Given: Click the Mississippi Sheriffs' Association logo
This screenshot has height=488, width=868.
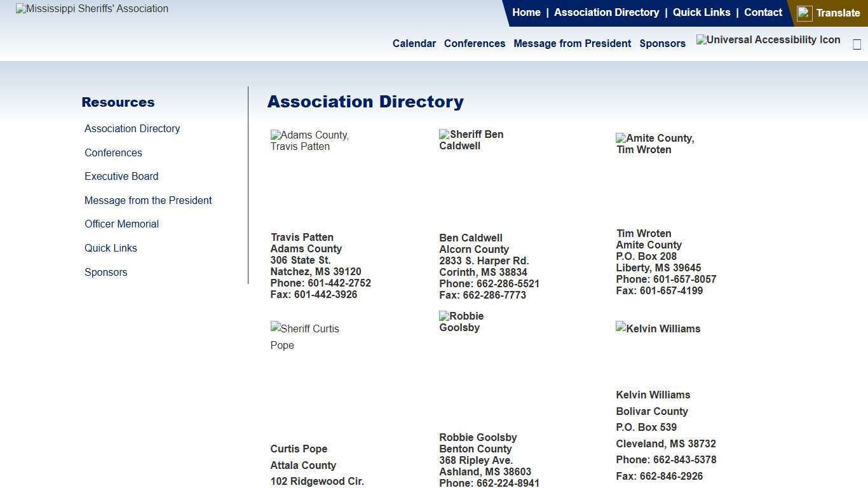Looking at the screenshot, I should [x=91, y=8].
